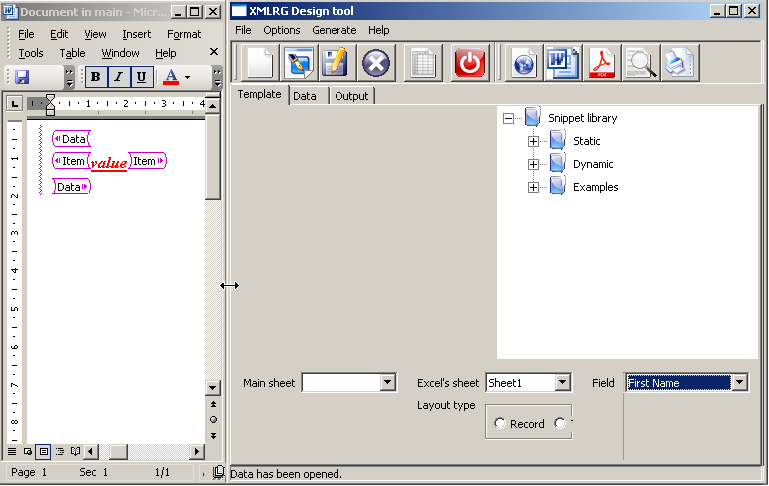Screen dimensions: 769x486
Task: Switch to Reading Layout view icon
Action: [x=75, y=451]
